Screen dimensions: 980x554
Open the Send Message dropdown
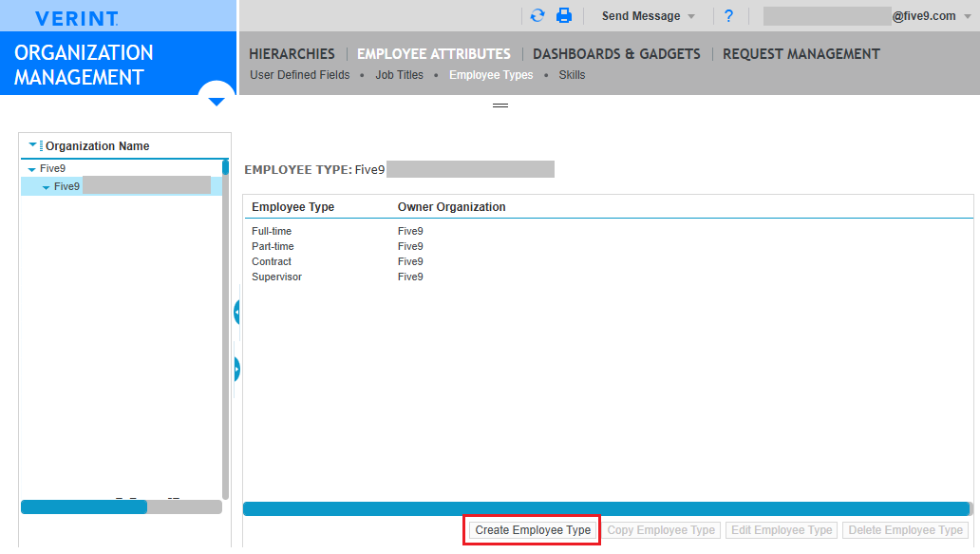click(x=649, y=16)
